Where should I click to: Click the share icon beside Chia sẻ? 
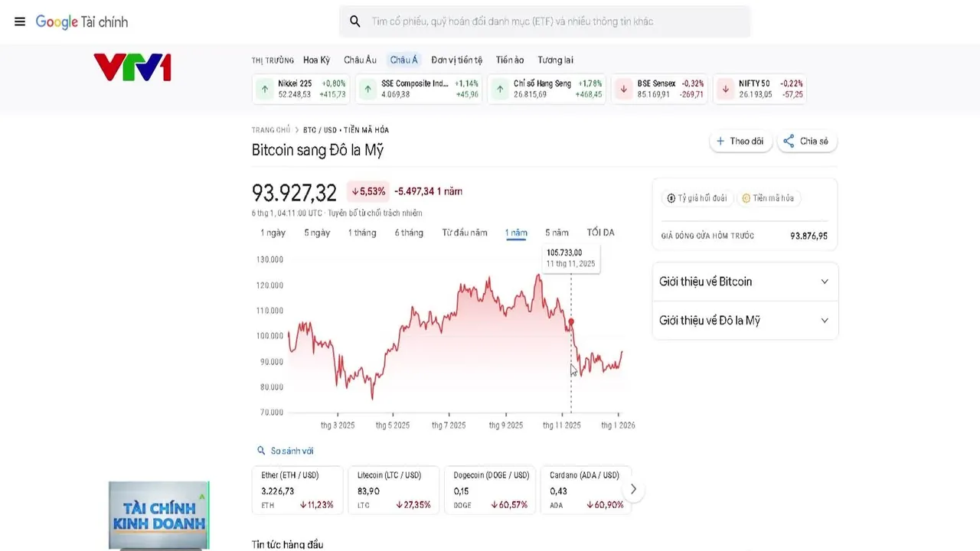point(789,142)
